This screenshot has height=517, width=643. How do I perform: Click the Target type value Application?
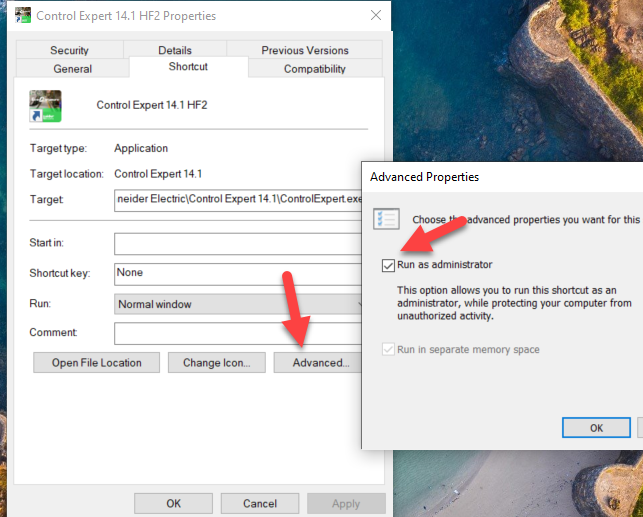pyautogui.click(x=141, y=148)
